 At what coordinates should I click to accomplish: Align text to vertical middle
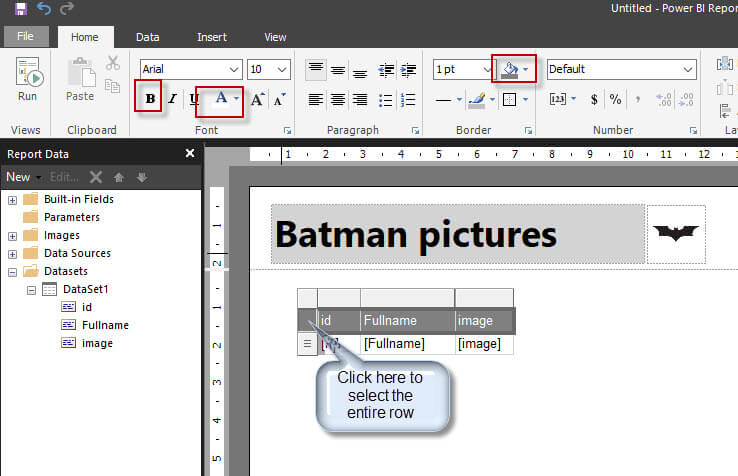click(338, 71)
